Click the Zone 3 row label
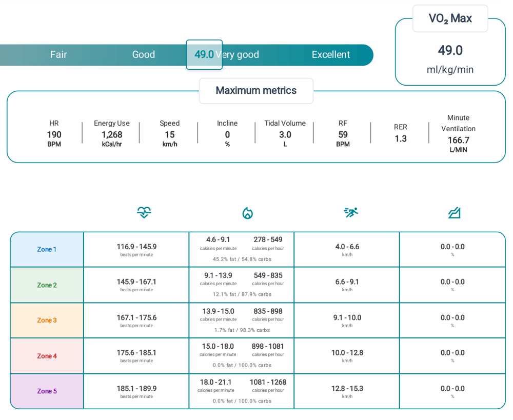The image size is (513, 420). 47,320
